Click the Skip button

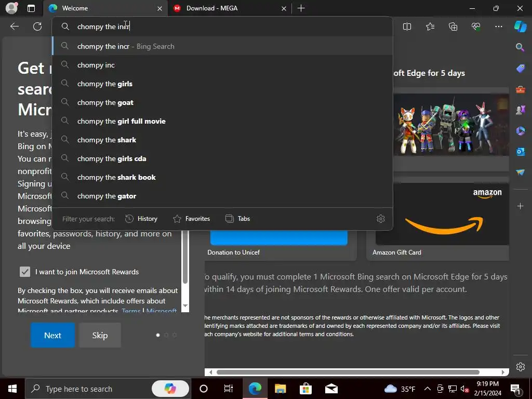100,335
